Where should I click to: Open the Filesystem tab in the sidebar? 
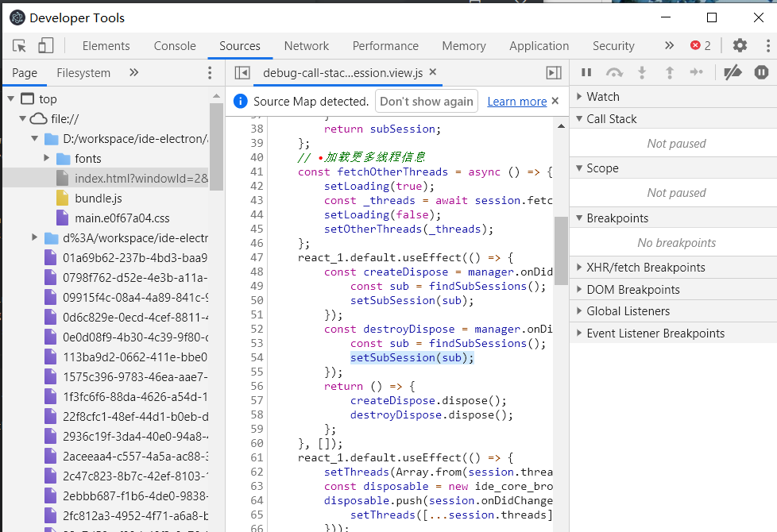pos(83,72)
